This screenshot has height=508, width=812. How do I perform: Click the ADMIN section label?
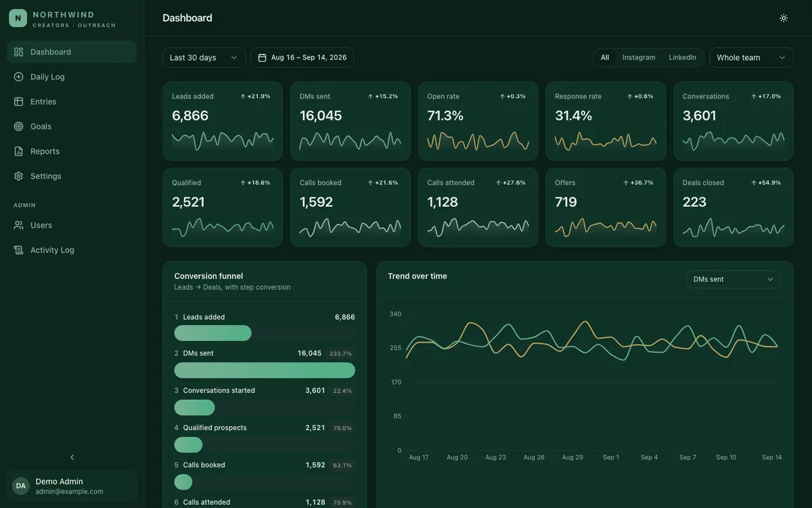25,205
